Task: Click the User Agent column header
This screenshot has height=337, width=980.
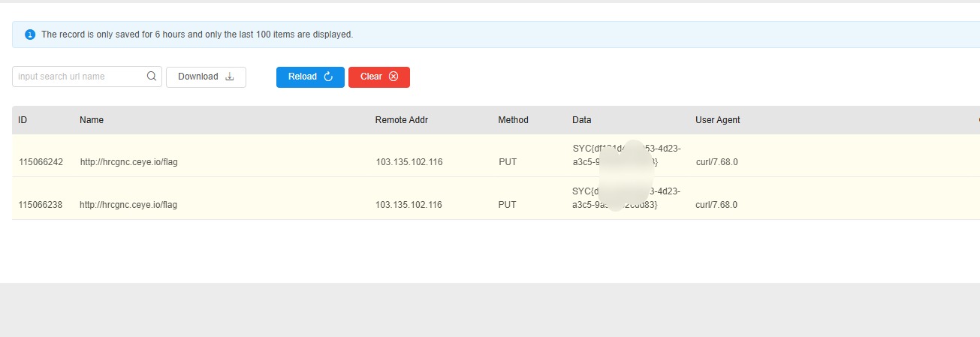Action: click(717, 120)
